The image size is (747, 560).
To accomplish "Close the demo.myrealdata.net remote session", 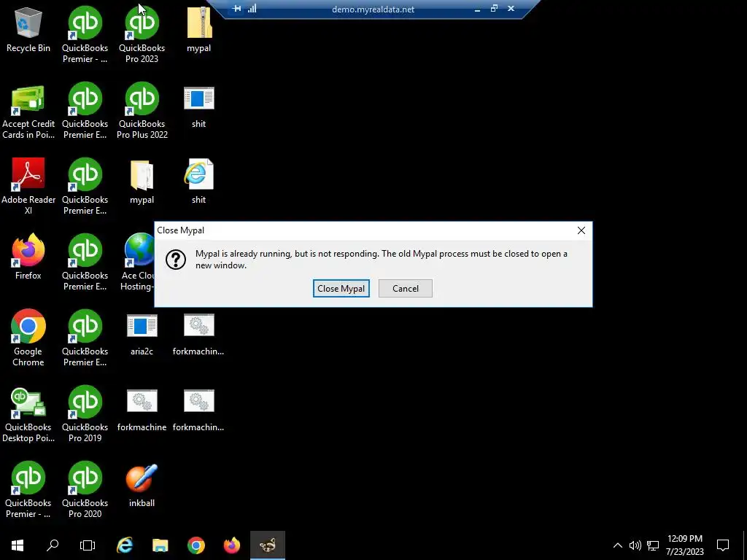I will pos(511,9).
